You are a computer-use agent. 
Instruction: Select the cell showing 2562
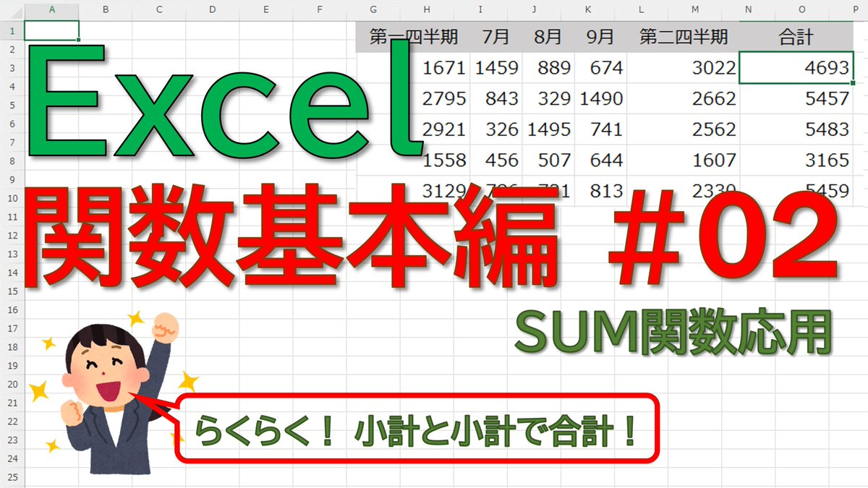[x=684, y=129]
